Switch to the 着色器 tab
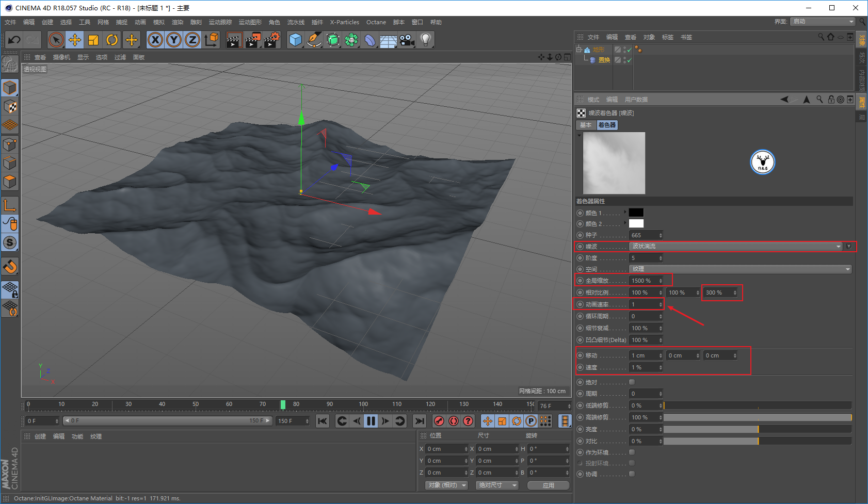Viewport: 868px width, 504px height. click(x=607, y=125)
